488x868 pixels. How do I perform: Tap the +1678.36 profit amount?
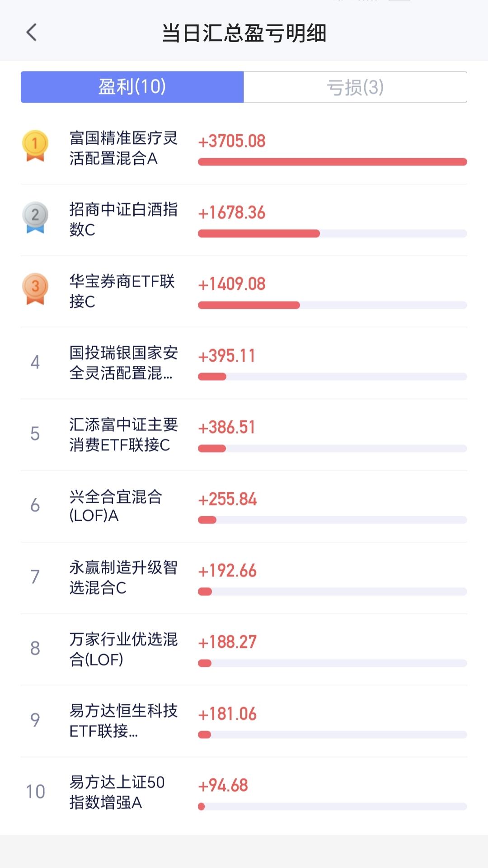(232, 212)
